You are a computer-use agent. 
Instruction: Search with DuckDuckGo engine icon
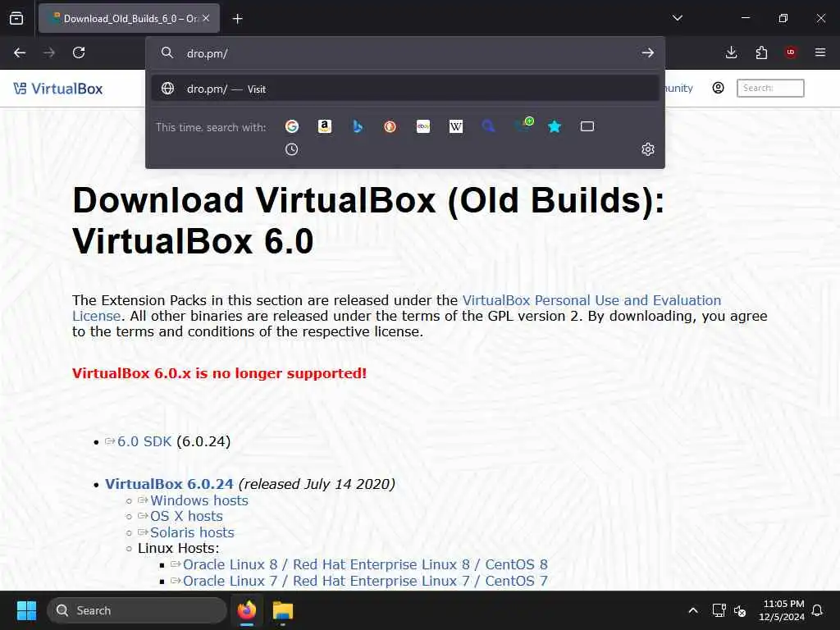point(390,126)
